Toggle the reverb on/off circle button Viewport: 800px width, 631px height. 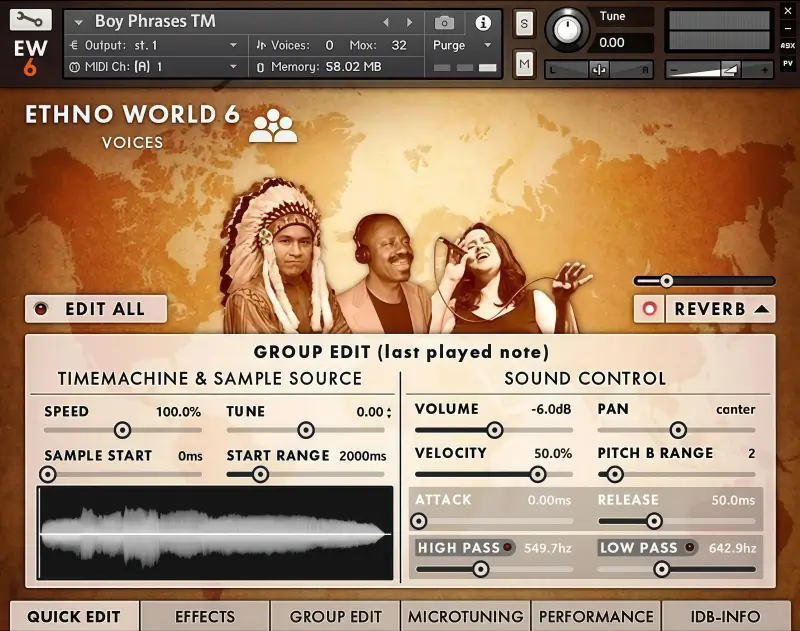(649, 309)
